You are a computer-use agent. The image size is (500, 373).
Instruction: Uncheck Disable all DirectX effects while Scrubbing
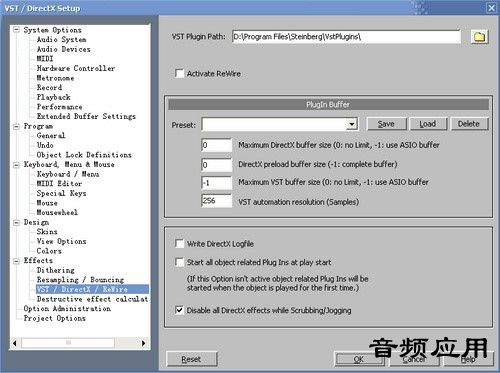point(179,310)
